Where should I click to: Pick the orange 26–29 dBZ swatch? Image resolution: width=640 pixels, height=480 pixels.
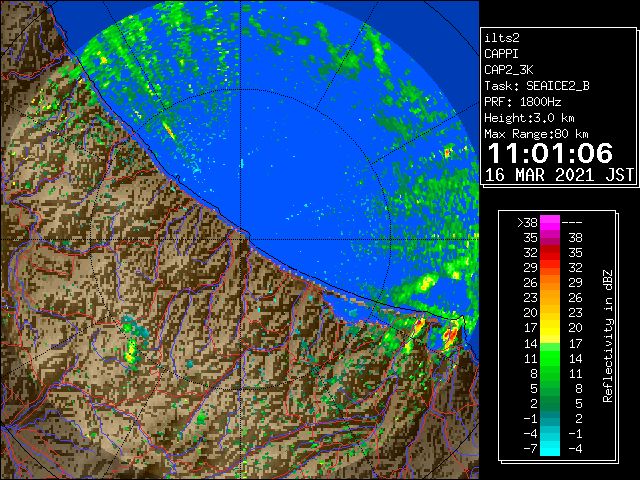(x=550, y=282)
